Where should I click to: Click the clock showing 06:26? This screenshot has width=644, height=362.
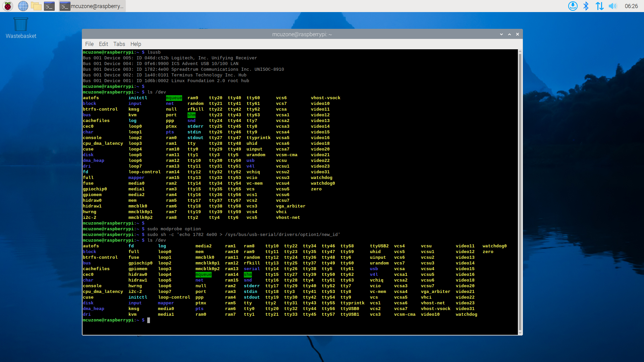click(631, 6)
